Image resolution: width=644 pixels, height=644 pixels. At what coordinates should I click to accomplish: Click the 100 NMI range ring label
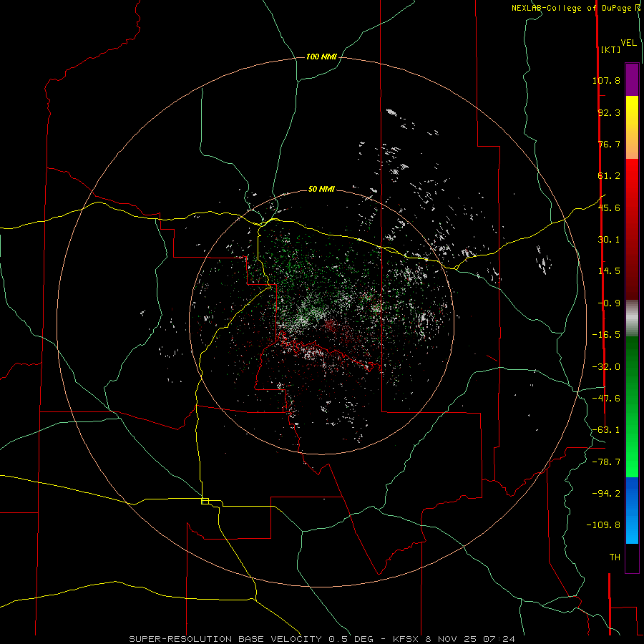click(321, 57)
